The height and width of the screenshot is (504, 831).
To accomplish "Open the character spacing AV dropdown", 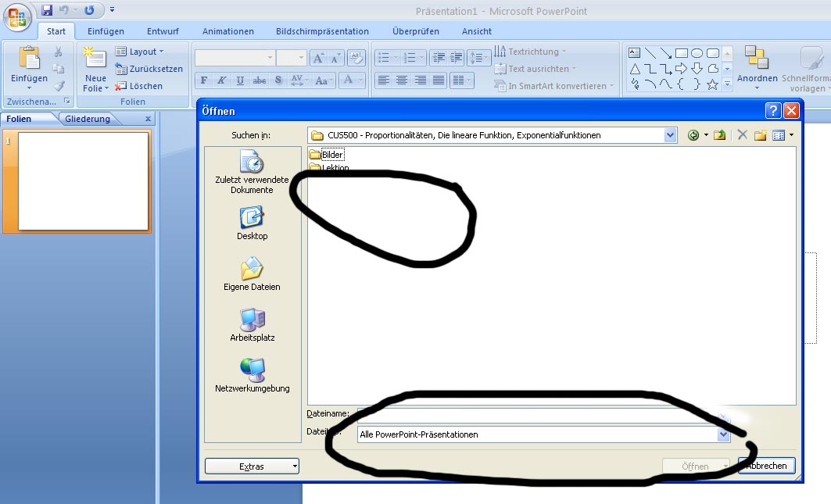I will [x=299, y=80].
